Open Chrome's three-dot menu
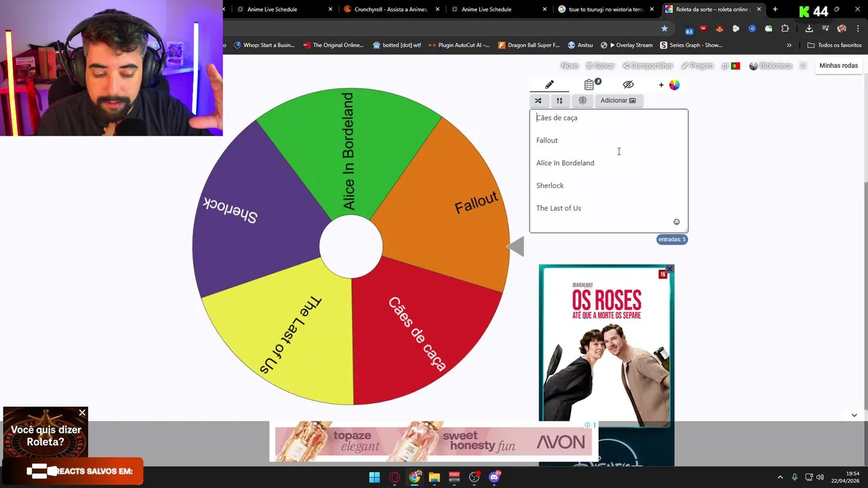Image resolution: width=868 pixels, height=488 pixels. (x=858, y=28)
